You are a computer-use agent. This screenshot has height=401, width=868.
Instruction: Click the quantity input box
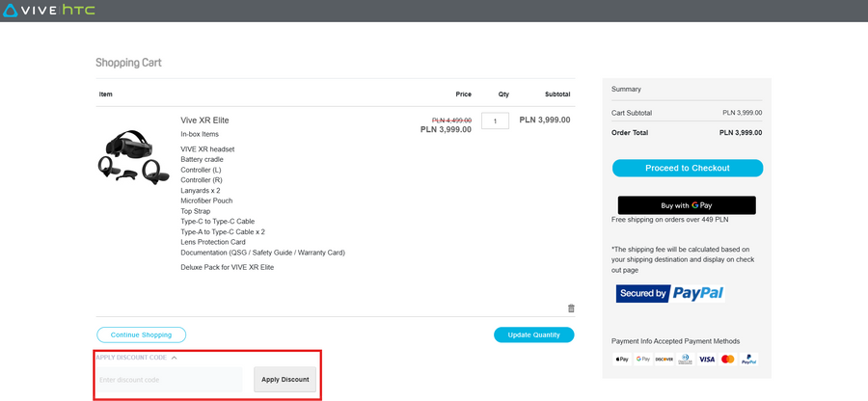coord(495,120)
